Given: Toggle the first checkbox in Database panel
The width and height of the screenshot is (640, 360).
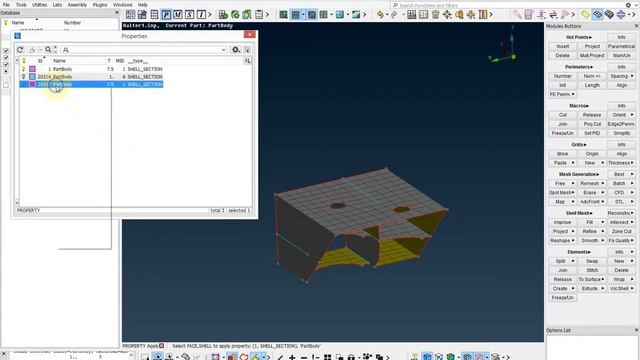Looking at the screenshot, I should point(6,51).
